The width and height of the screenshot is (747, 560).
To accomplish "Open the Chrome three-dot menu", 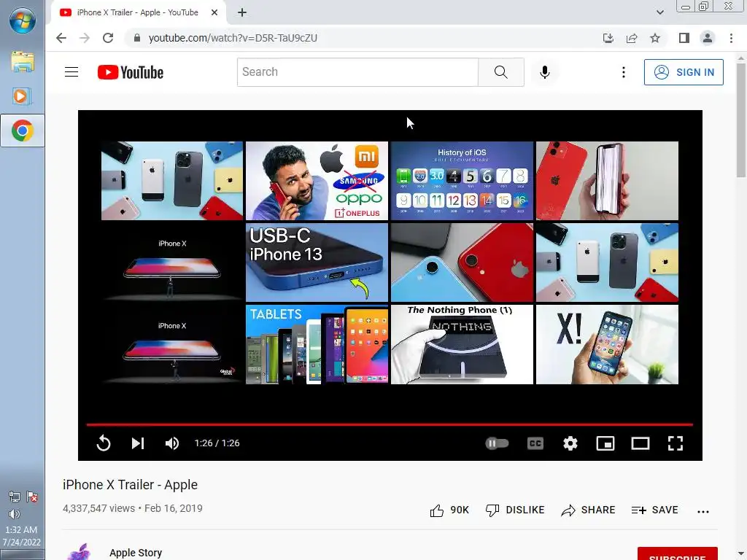I will 731,38.
